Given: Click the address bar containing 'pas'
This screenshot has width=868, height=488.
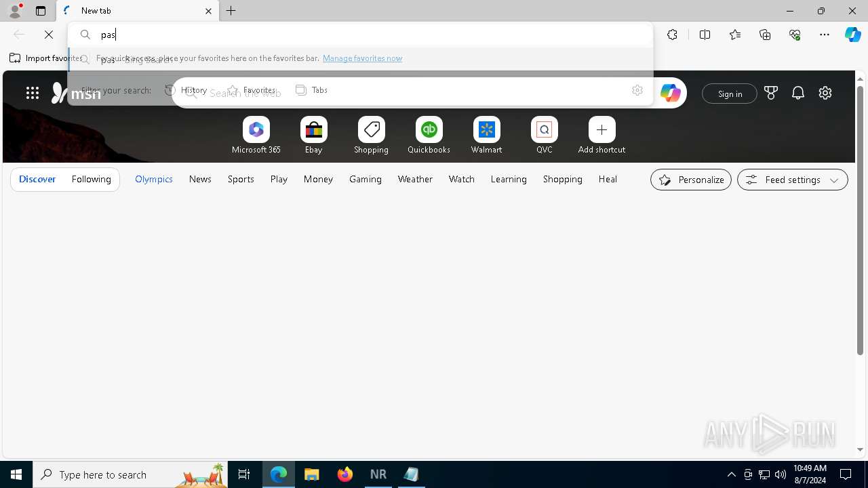Looking at the screenshot, I should (360, 35).
